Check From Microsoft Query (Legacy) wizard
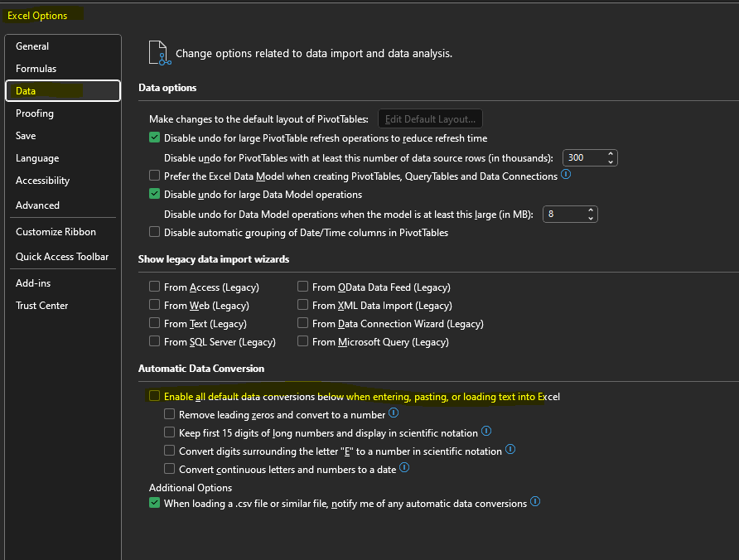Image resolution: width=739 pixels, height=560 pixels. pyautogui.click(x=302, y=341)
